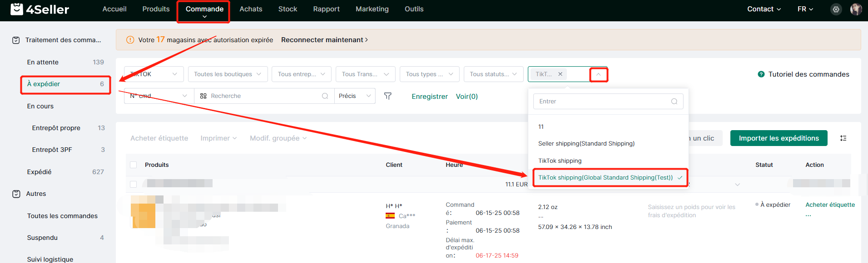Open the Outils menu
The width and height of the screenshot is (868, 263).
(x=414, y=9)
